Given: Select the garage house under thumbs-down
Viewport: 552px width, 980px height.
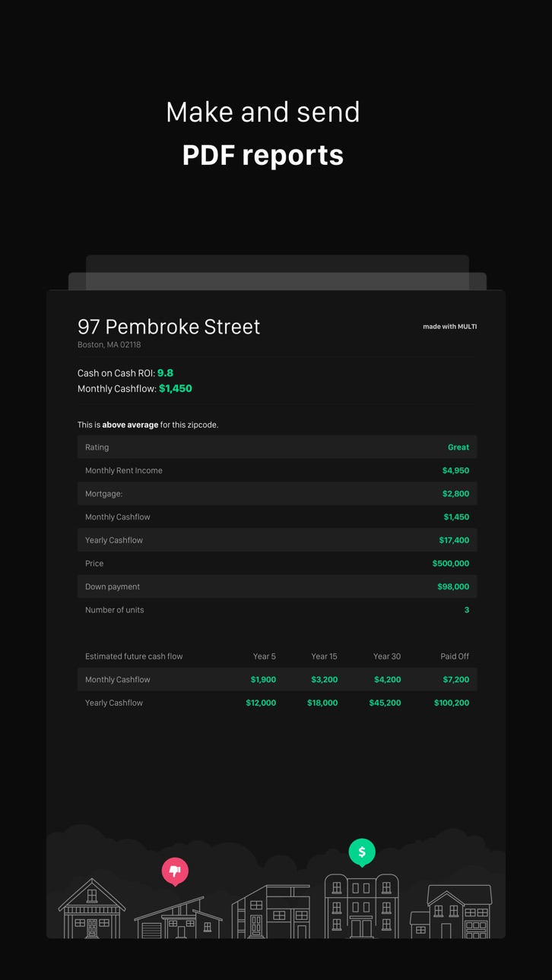Looking at the screenshot, I should click(x=179, y=918).
